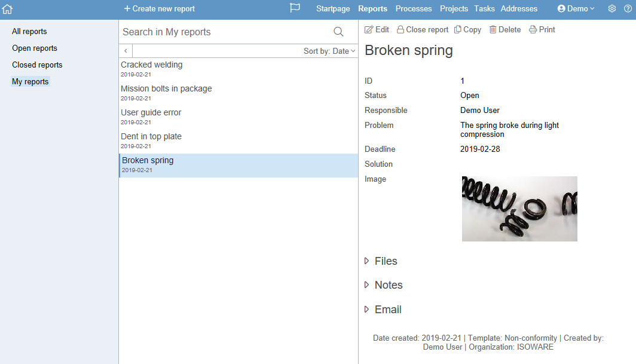Open the Addresses menu
This screenshot has width=636, height=364.
519,8
